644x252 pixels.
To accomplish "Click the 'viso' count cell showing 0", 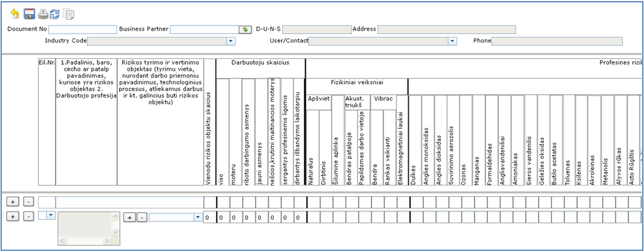I will click(x=222, y=218).
